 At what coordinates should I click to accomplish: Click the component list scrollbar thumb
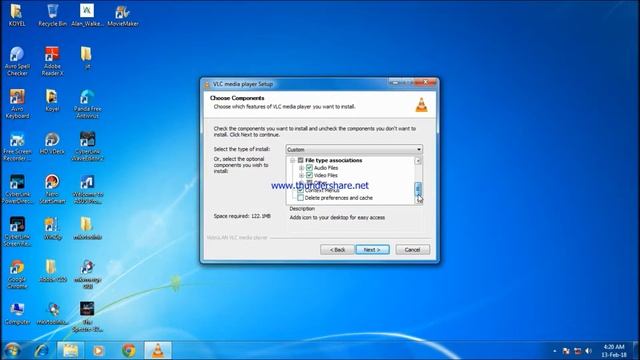pyautogui.click(x=418, y=189)
